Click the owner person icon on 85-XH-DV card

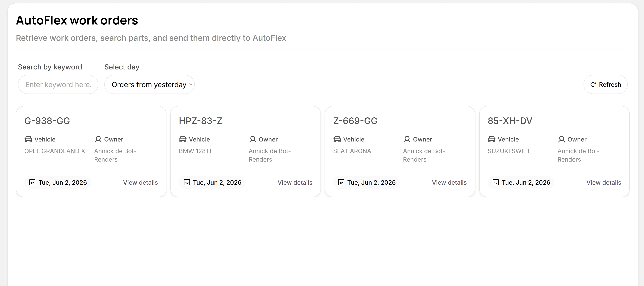pos(561,139)
